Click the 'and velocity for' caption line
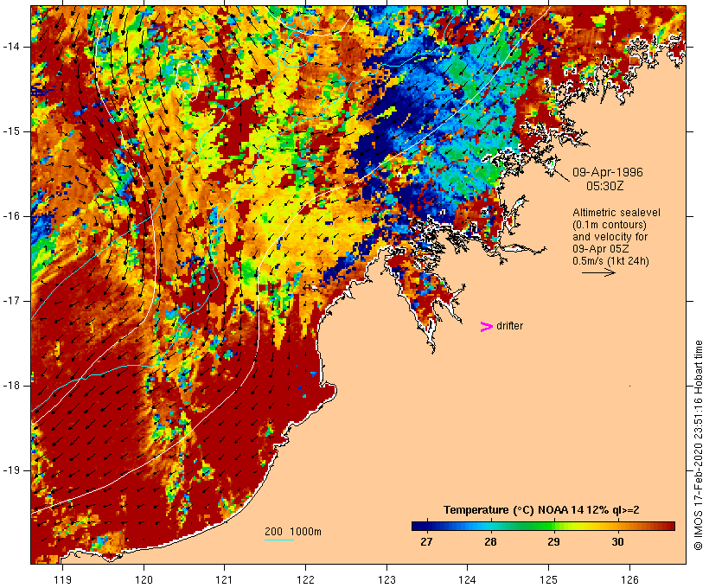Screen dimensions: 709x588 pos(610,237)
